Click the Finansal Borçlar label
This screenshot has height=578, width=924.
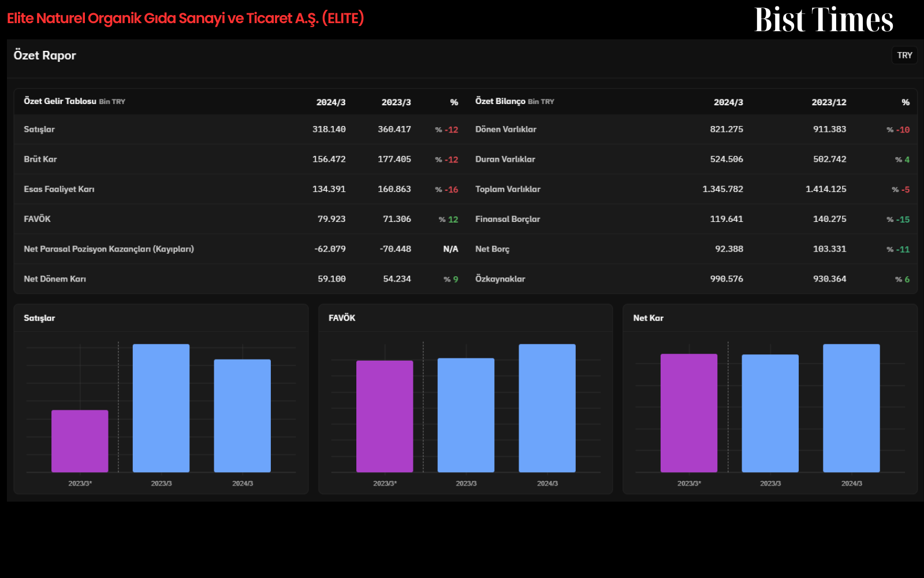click(508, 219)
